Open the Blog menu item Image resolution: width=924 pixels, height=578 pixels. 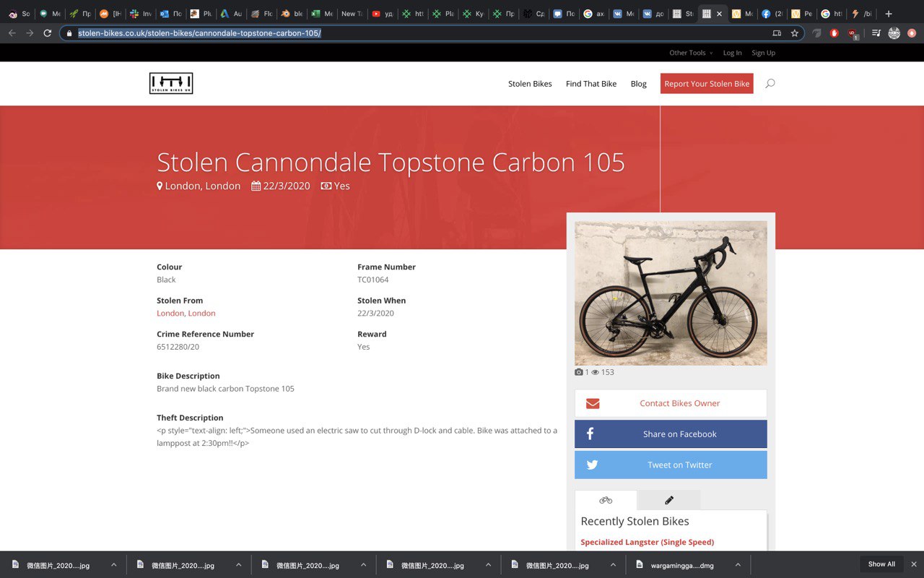click(x=639, y=84)
